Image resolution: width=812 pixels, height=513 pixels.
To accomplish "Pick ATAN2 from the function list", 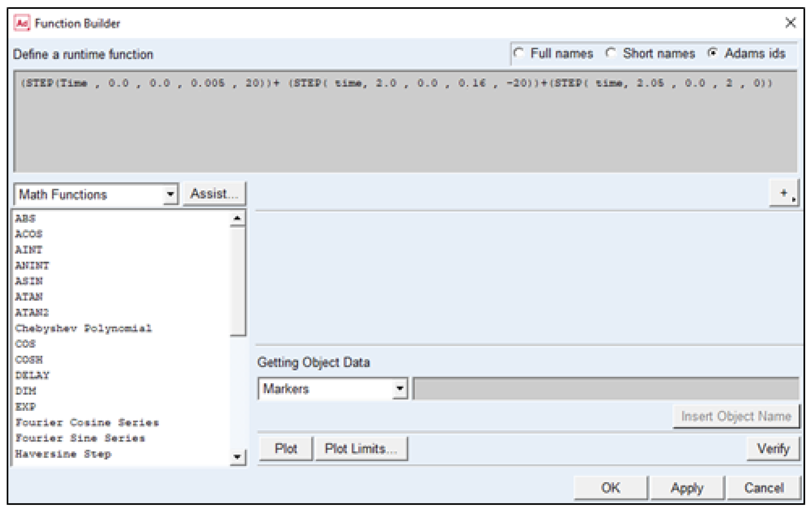I will click(32, 313).
